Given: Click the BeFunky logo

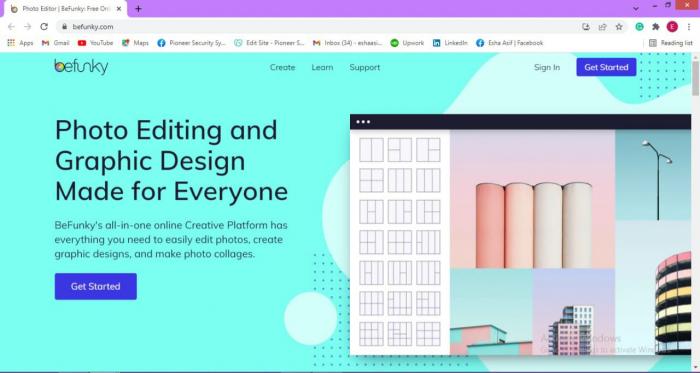Looking at the screenshot, I should point(81,67).
